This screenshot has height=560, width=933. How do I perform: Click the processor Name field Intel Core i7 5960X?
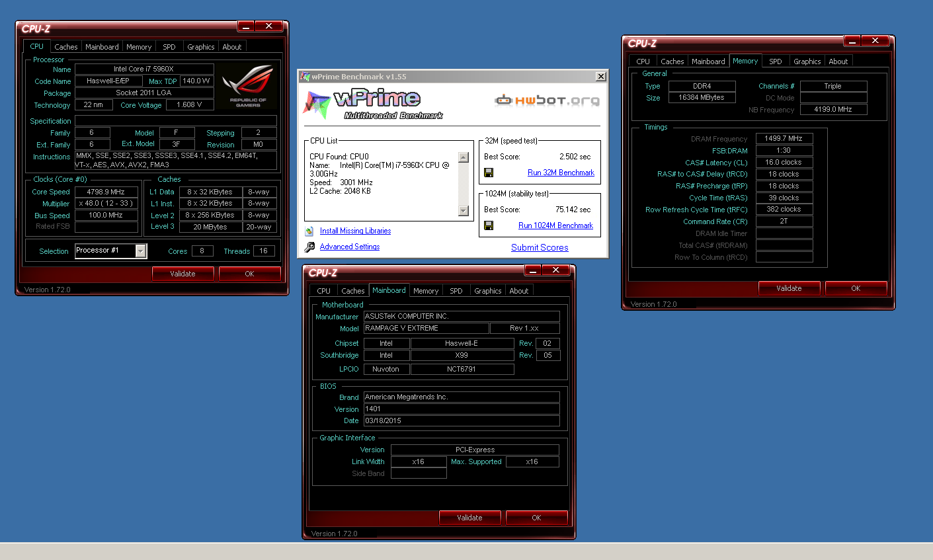pos(144,69)
